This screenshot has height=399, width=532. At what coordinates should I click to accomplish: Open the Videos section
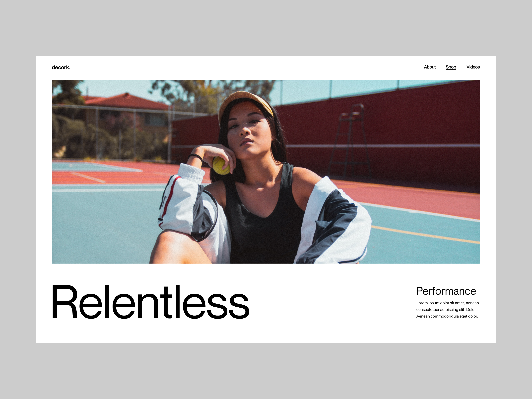coord(473,67)
